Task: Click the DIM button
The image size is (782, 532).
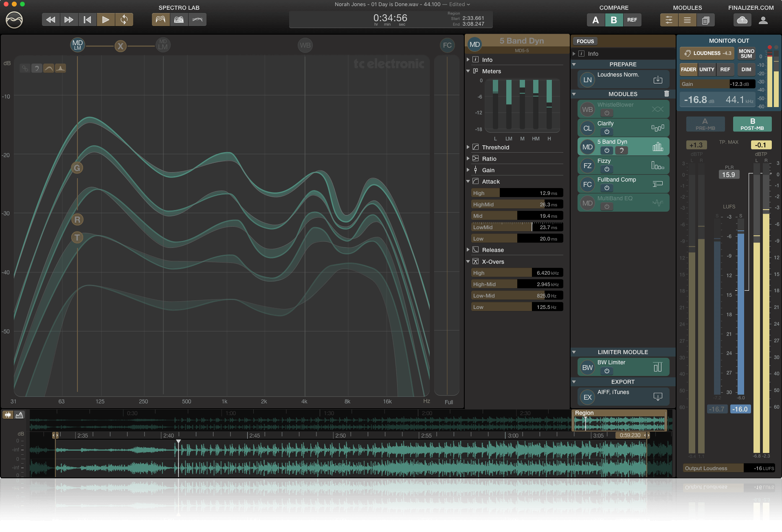Action: click(x=746, y=70)
